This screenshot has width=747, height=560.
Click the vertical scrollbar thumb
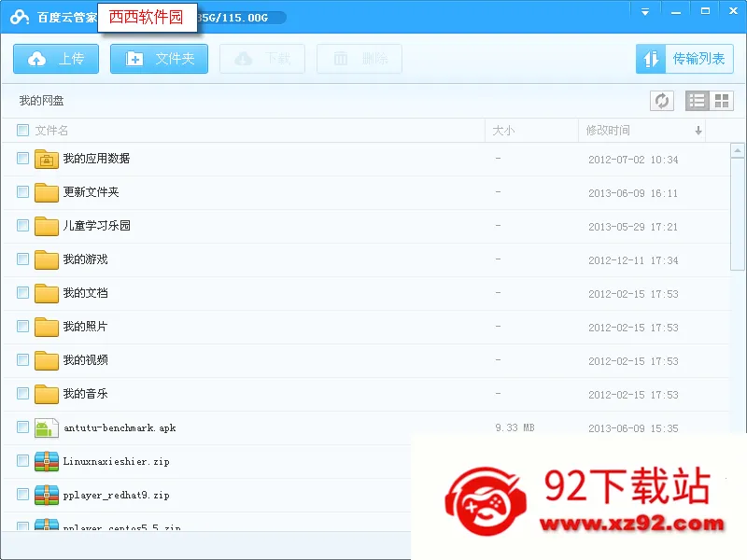click(738, 215)
